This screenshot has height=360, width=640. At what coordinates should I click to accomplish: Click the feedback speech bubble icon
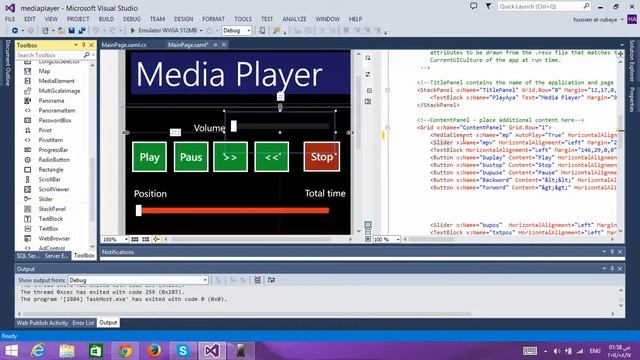473,6
